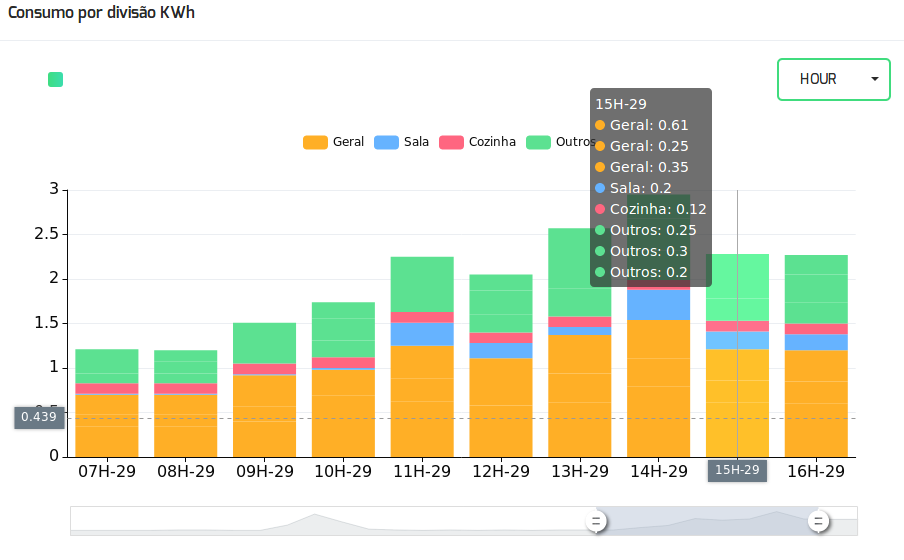Click the blue Sala swatch in legend
The height and width of the screenshot is (560, 904).
[x=386, y=142]
